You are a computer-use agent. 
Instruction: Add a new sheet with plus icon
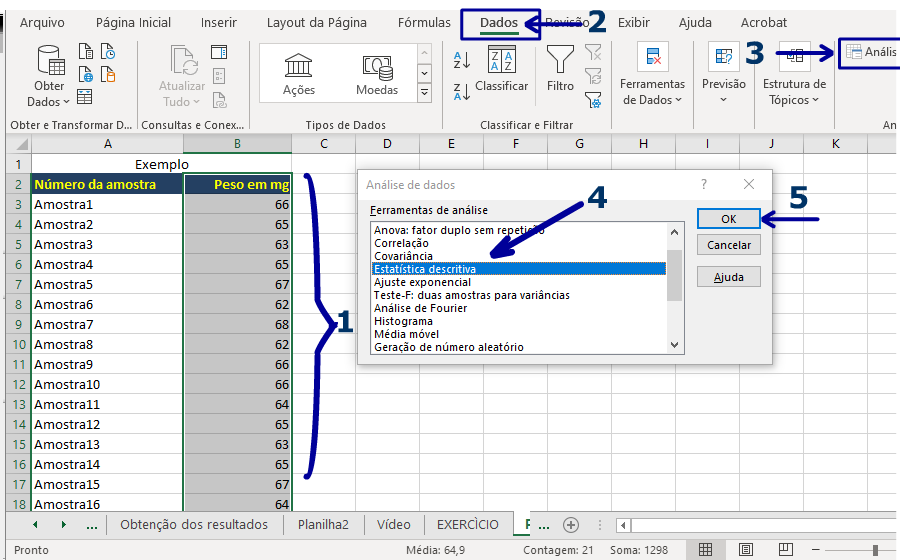click(571, 524)
